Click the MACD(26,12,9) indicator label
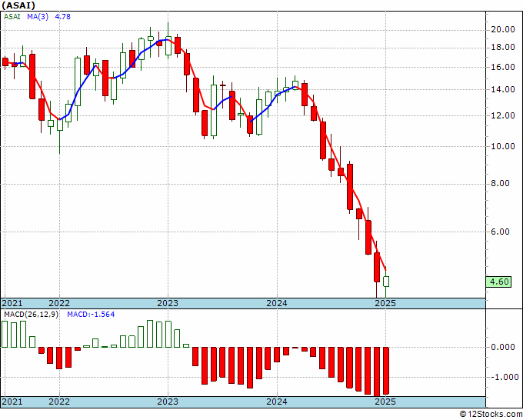This screenshot has height=420, width=523. click(x=31, y=315)
